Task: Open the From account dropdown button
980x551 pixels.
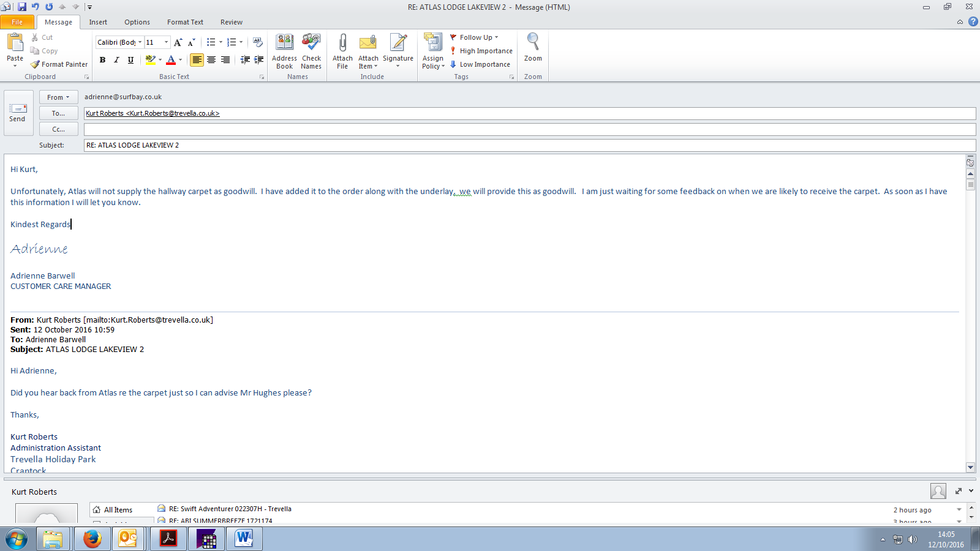Action: point(58,97)
